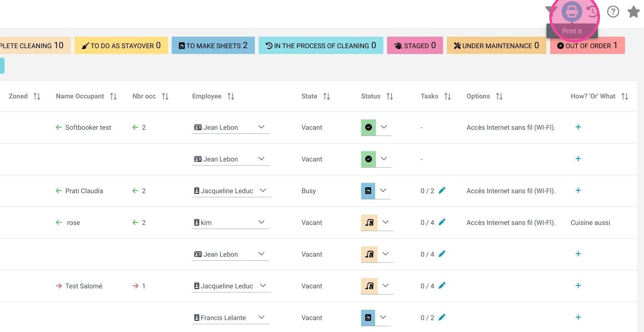Image resolution: width=644 pixels, height=332 pixels.
Task: Sort by Employee column arrows
Action: point(231,96)
